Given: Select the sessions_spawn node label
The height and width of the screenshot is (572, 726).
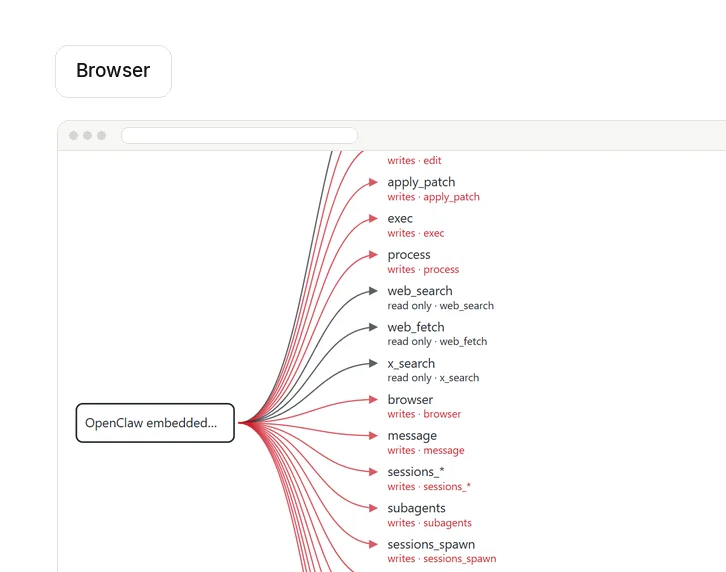Looking at the screenshot, I should pyautogui.click(x=432, y=544).
